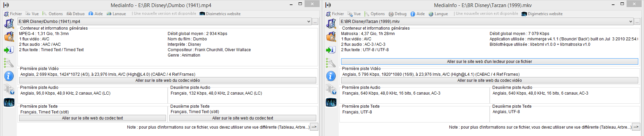Open Debug menu in Dumbo window
Viewport: 644px width, 136px height.
(76, 14)
